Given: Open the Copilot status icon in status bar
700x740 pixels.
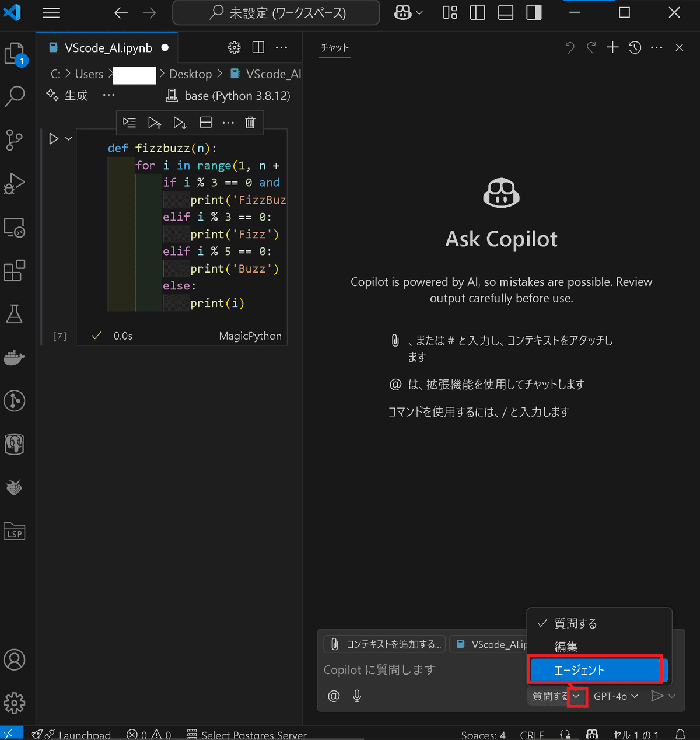Looking at the screenshot, I should click(592, 734).
